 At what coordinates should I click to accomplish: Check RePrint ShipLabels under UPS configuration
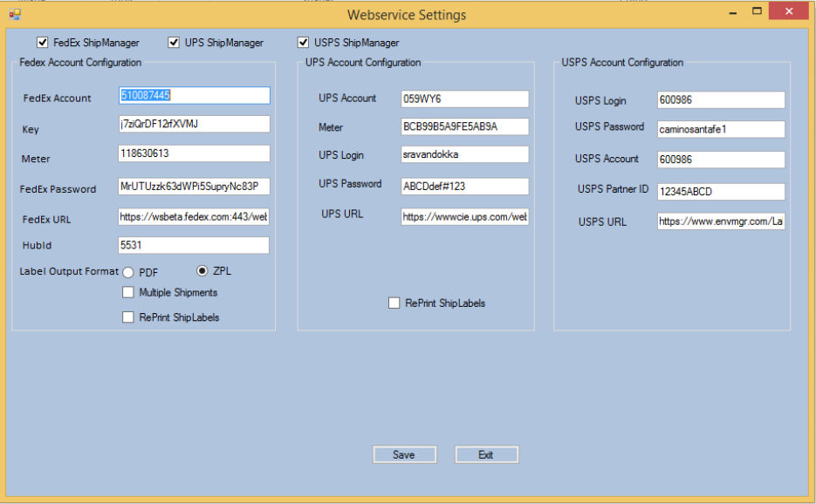point(394,303)
